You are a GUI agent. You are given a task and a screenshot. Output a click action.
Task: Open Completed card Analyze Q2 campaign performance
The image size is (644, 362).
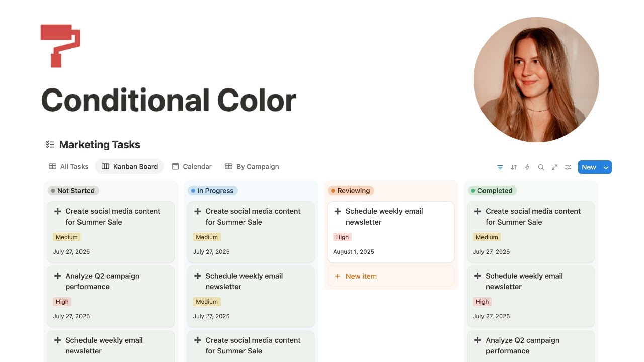pos(522,345)
